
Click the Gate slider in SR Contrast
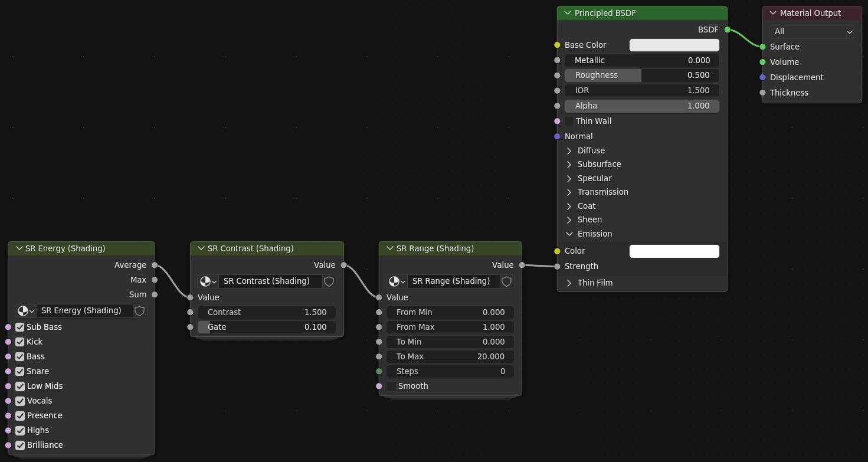tap(267, 327)
